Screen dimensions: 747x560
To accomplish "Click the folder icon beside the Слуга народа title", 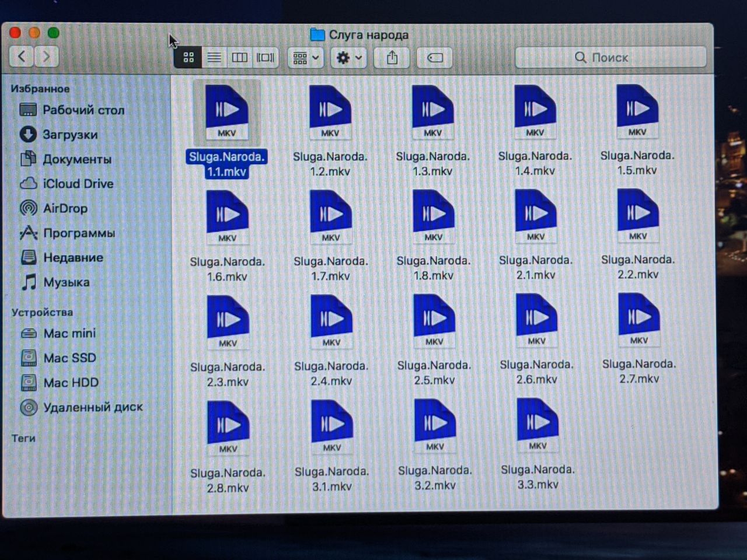I will [x=317, y=34].
